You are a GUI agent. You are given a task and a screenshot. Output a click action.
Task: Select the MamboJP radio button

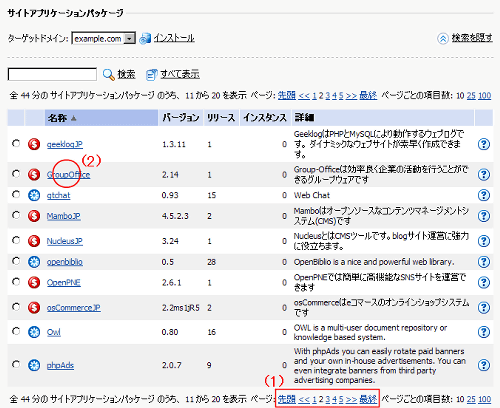[x=16, y=216]
